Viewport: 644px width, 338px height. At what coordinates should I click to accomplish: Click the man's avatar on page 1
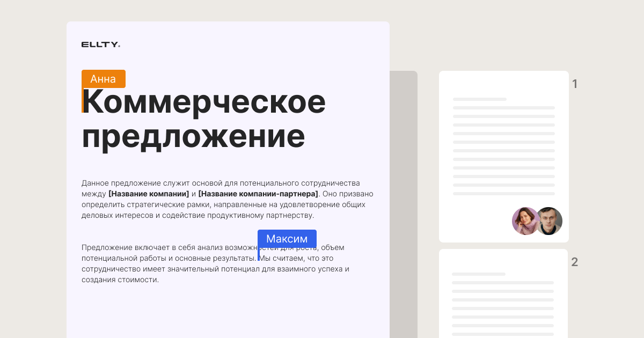coord(550,221)
